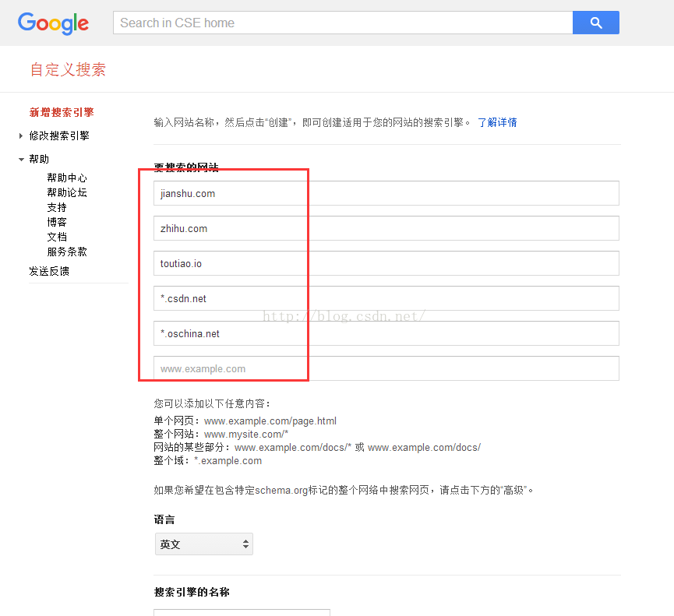This screenshot has width=674, height=616.
Task: Click the example text *.example.com
Action: tap(228, 461)
